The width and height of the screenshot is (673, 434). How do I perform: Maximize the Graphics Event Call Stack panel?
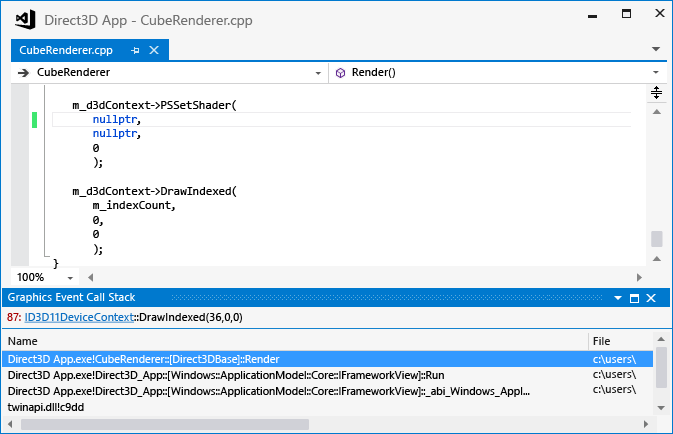pyautogui.click(x=634, y=298)
